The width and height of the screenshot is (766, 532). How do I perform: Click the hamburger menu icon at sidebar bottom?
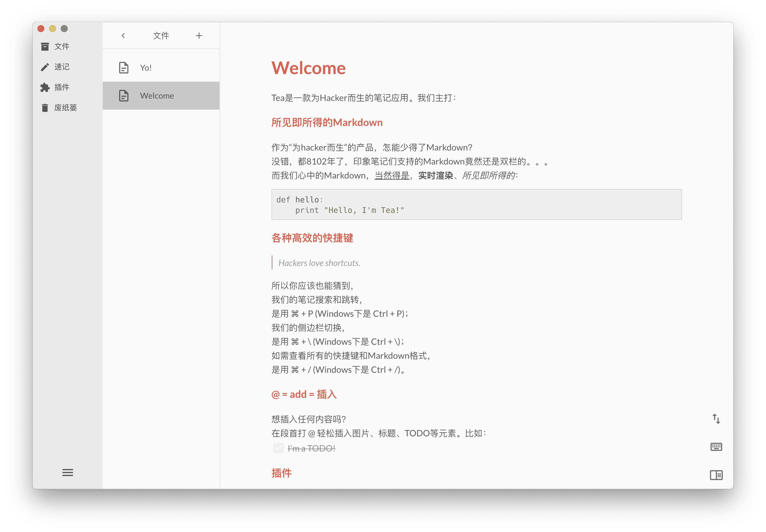67,472
